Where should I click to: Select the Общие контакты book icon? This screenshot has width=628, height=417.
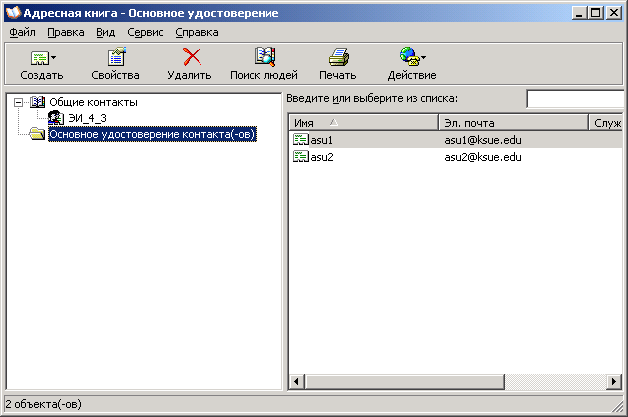pos(38,102)
